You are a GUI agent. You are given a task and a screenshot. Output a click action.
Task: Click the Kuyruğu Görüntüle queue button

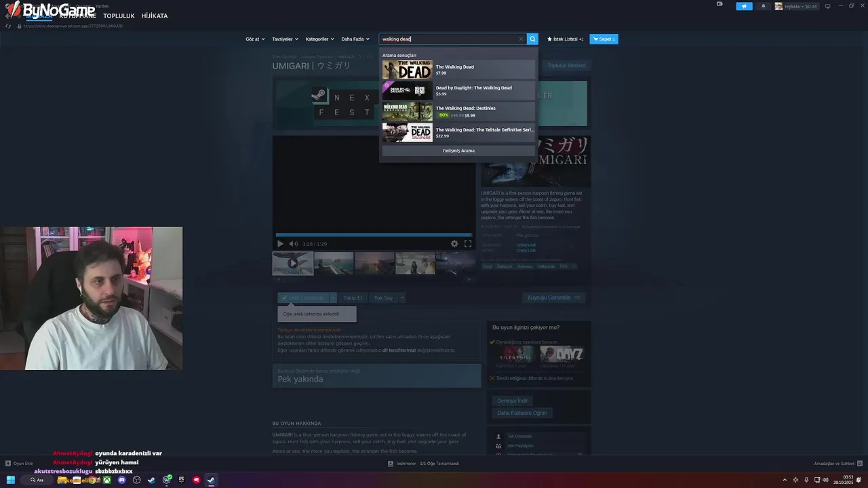click(x=554, y=298)
